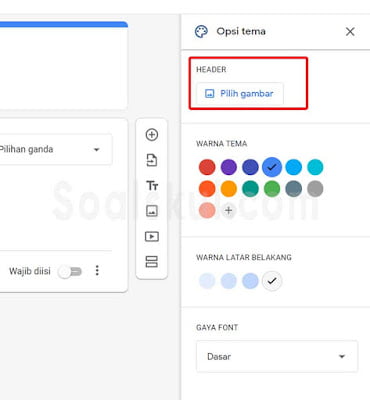Select the indigo theme color

[x=250, y=167]
